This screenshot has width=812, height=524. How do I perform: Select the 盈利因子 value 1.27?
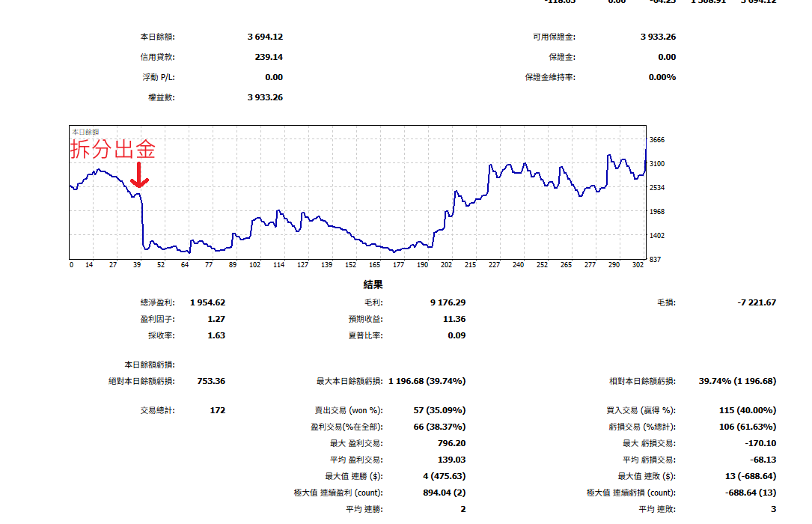216,319
